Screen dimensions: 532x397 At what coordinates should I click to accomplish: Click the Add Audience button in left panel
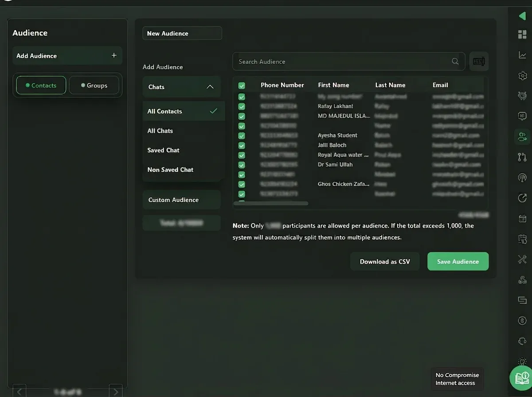67,55
